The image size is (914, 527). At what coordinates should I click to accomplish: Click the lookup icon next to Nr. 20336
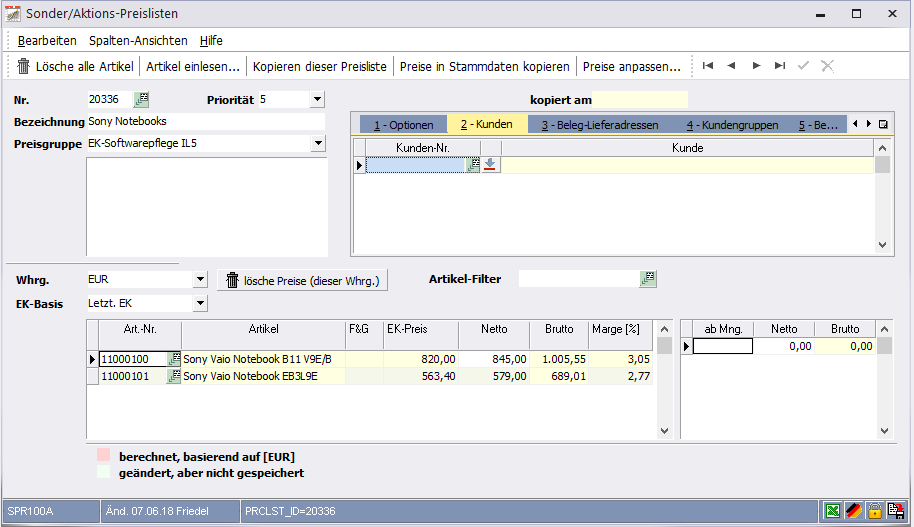141,99
